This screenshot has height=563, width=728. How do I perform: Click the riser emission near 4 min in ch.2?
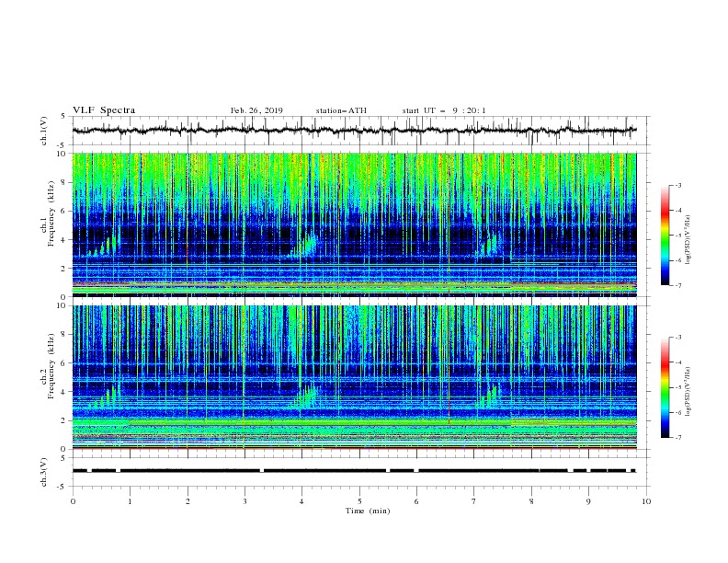click(305, 396)
